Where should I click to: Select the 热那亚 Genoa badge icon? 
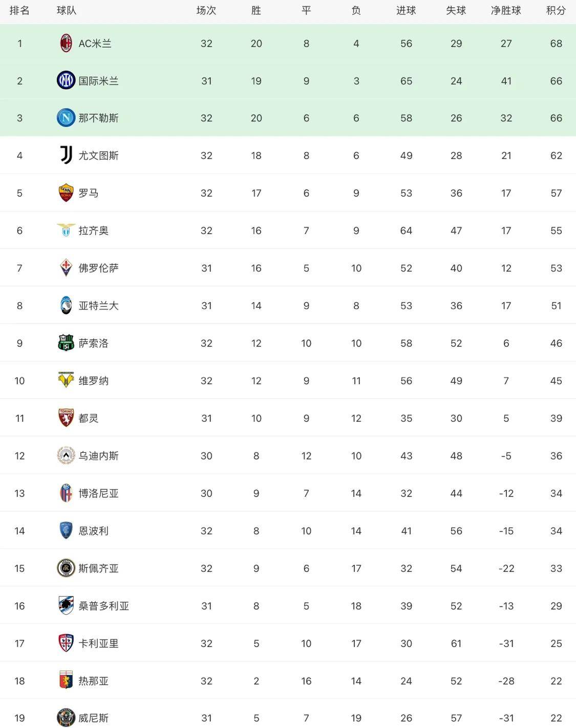coord(66,681)
